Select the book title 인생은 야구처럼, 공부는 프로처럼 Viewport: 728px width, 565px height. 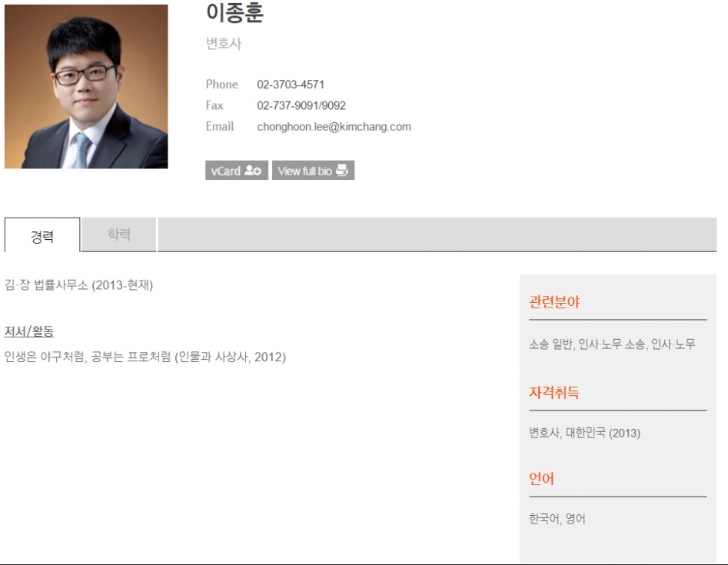tap(146, 356)
